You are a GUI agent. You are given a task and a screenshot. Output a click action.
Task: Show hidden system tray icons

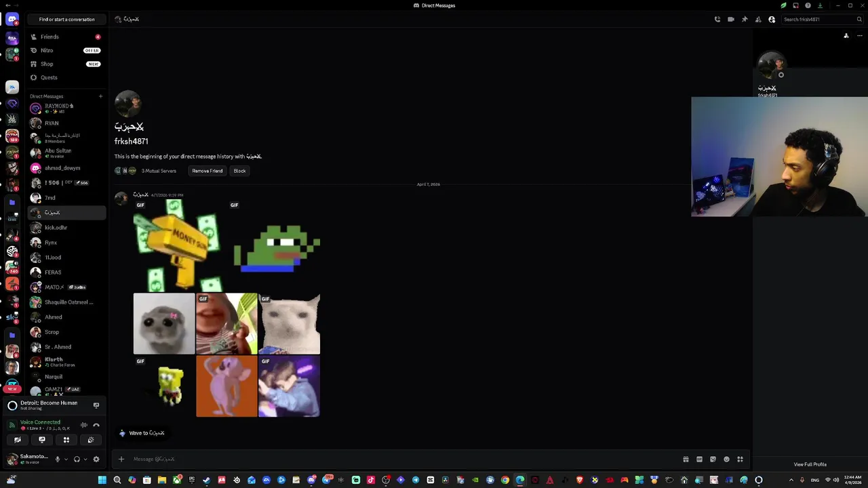click(791, 480)
